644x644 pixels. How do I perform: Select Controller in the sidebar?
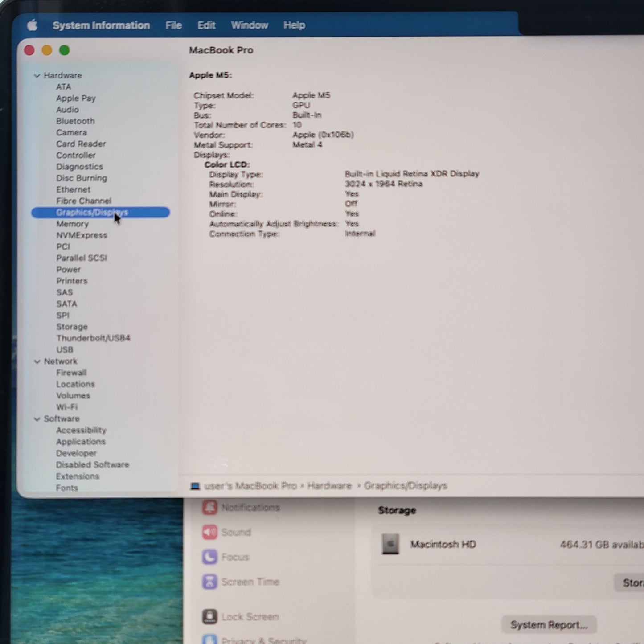pos(76,156)
